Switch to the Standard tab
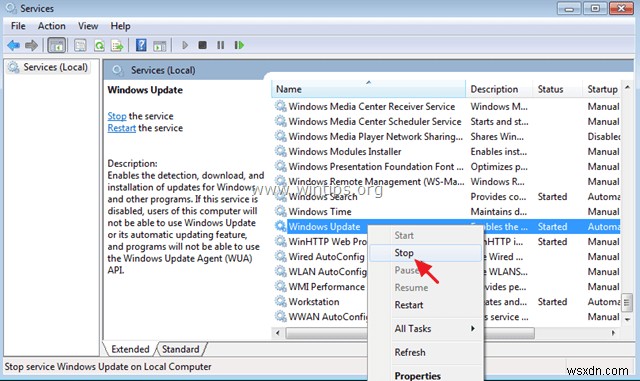This screenshot has height=381, width=640. (x=180, y=349)
